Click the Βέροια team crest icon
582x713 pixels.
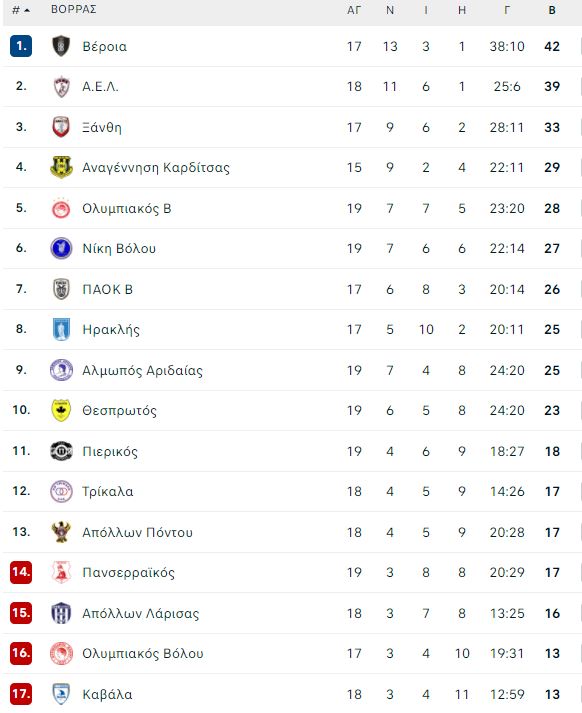pyautogui.click(x=61, y=46)
